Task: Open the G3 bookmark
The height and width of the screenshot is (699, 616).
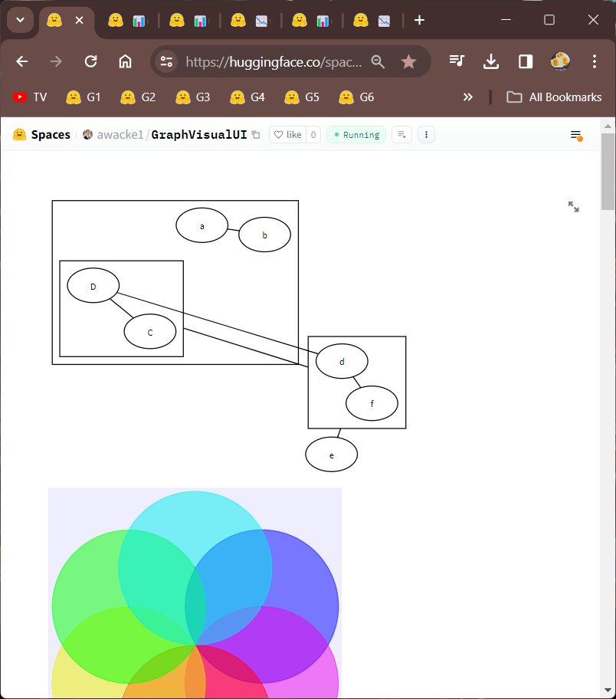Action: click(x=193, y=97)
